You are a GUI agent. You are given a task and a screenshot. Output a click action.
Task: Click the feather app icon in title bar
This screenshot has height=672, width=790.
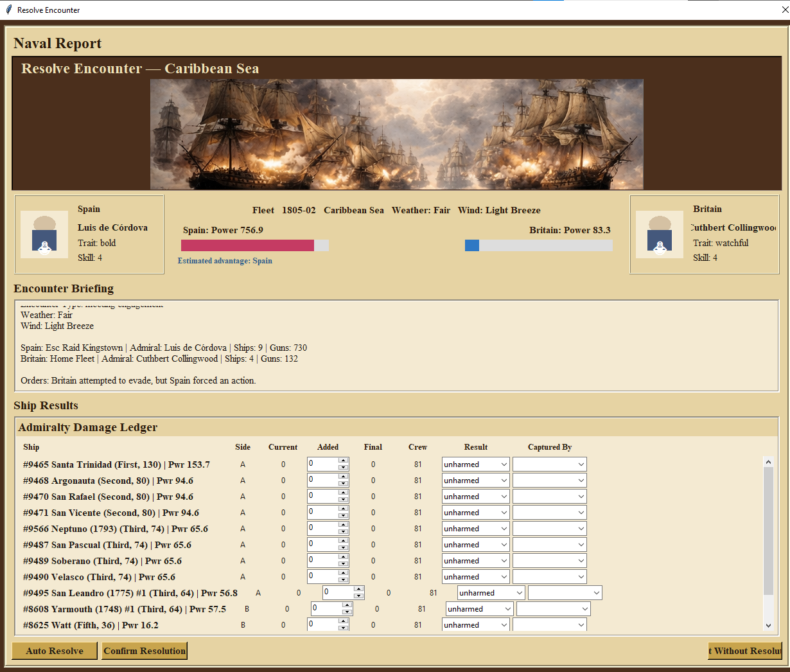(x=8, y=10)
